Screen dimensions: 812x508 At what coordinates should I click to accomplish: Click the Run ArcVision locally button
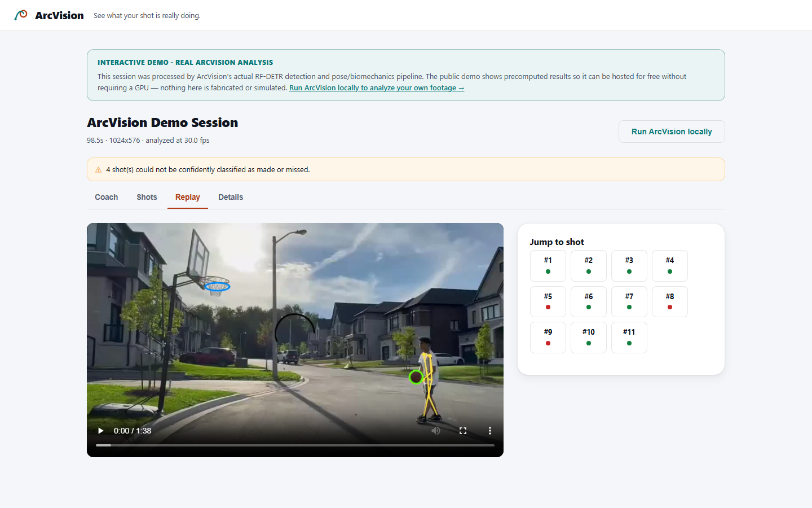[672, 132]
